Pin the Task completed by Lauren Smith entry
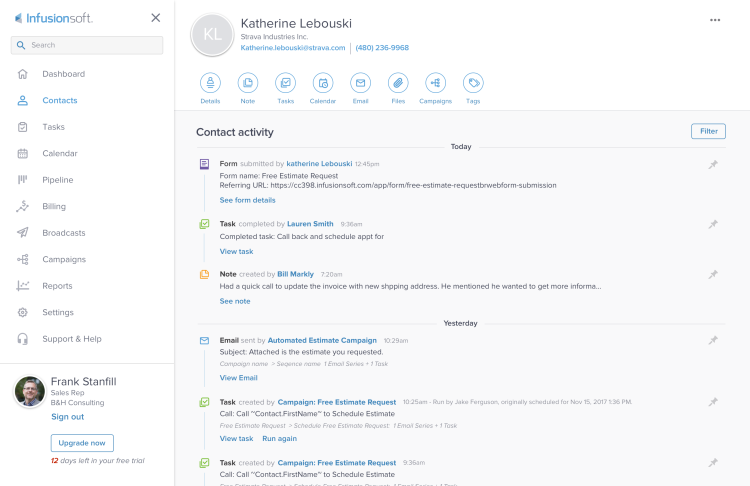Screen dimensions: 750x486 [x=713, y=224]
